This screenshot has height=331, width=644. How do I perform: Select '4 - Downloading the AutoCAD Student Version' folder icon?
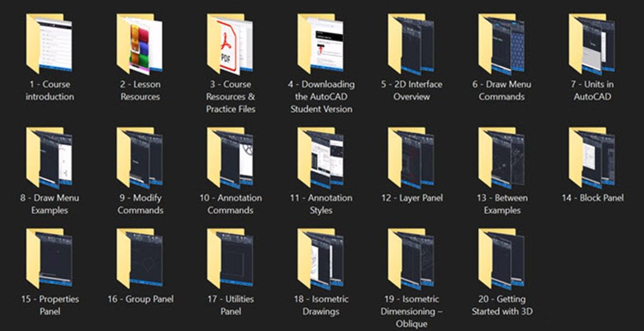pos(320,43)
